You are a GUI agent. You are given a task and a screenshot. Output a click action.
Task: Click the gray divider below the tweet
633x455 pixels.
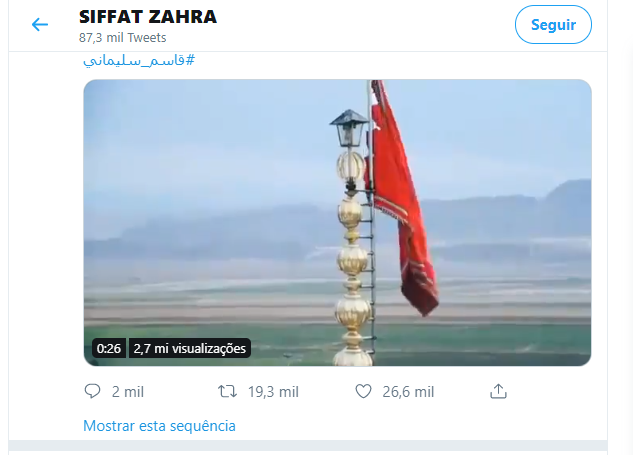point(308,445)
